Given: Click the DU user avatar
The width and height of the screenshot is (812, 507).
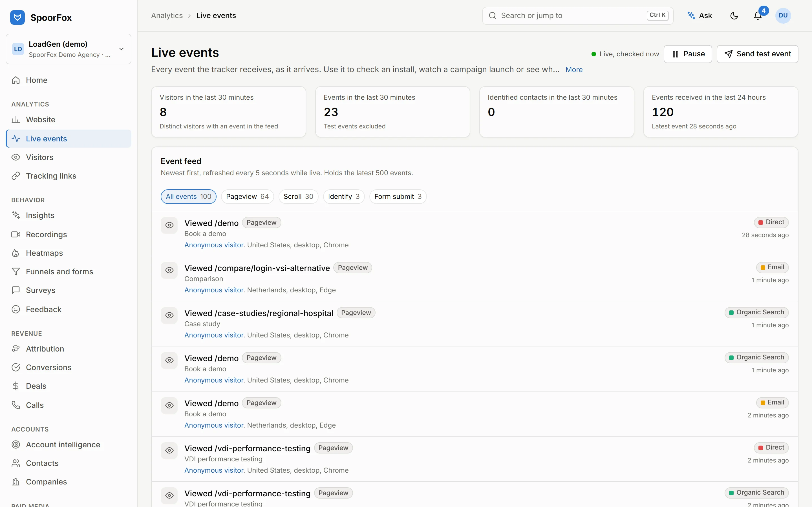Looking at the screenshot, I should 783,16.
